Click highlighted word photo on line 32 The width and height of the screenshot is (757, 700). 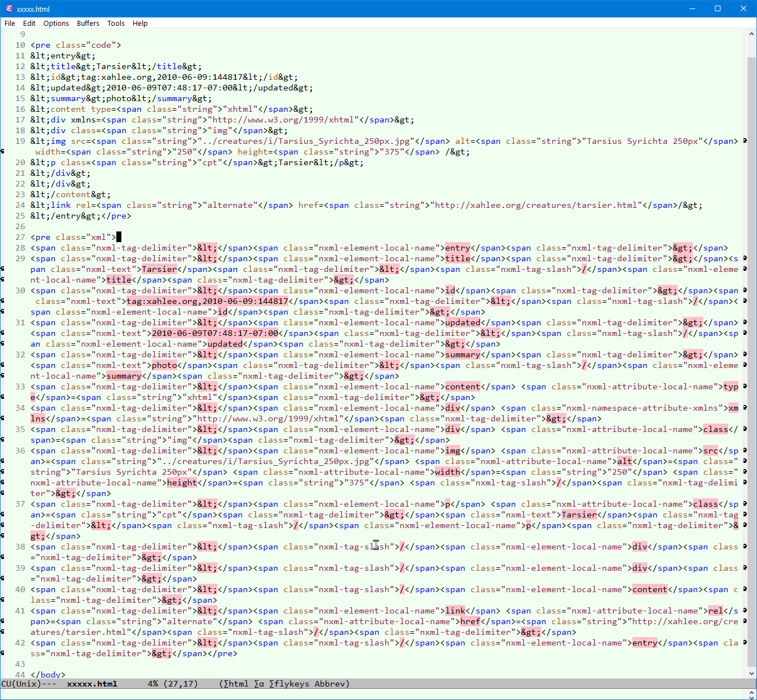[164, 365]
